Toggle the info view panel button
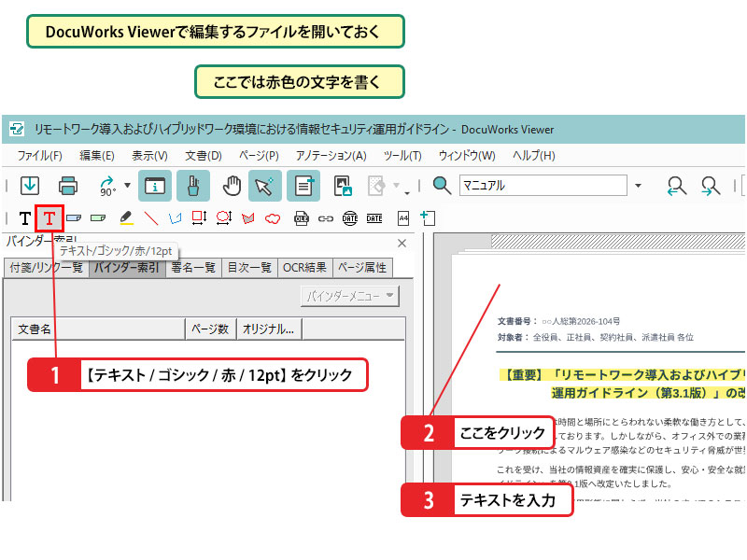Image resolution: width=747 pixels, height=560 pixels. (x=155, y=185)
